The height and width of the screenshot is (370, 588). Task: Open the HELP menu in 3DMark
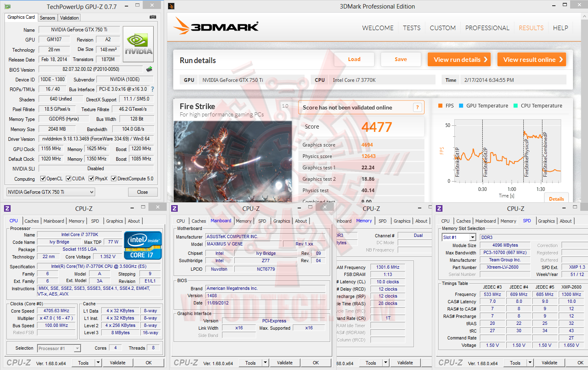coord(560,28)
